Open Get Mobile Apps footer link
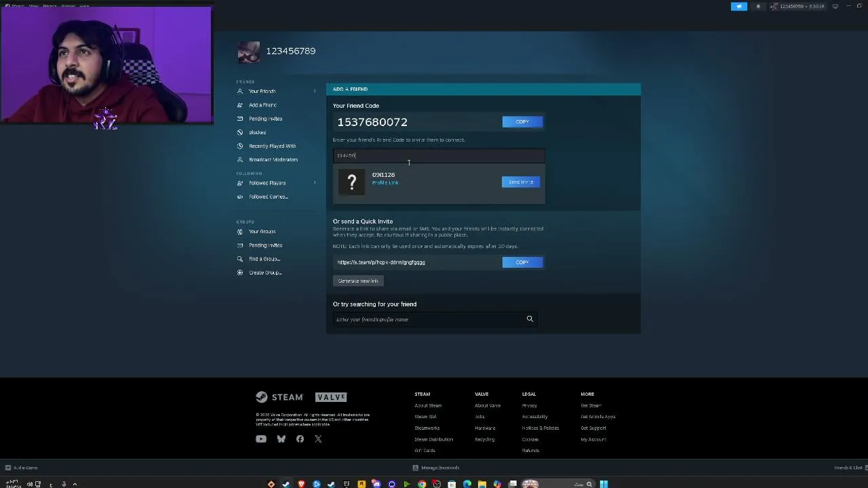 [598, 417]
